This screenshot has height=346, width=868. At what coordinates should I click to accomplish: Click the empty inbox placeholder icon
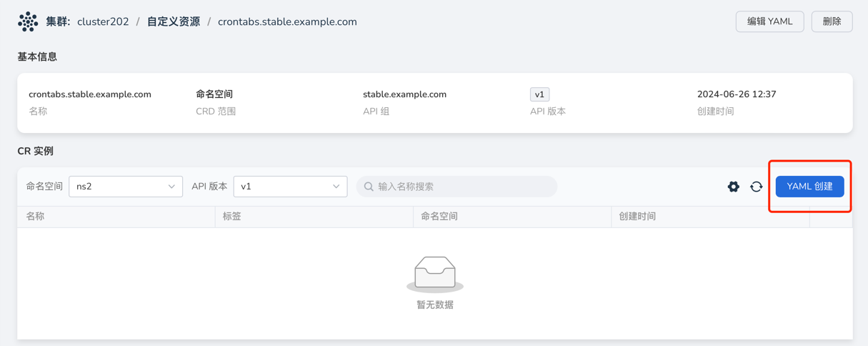pyautogui.click(x=434, y=273)
